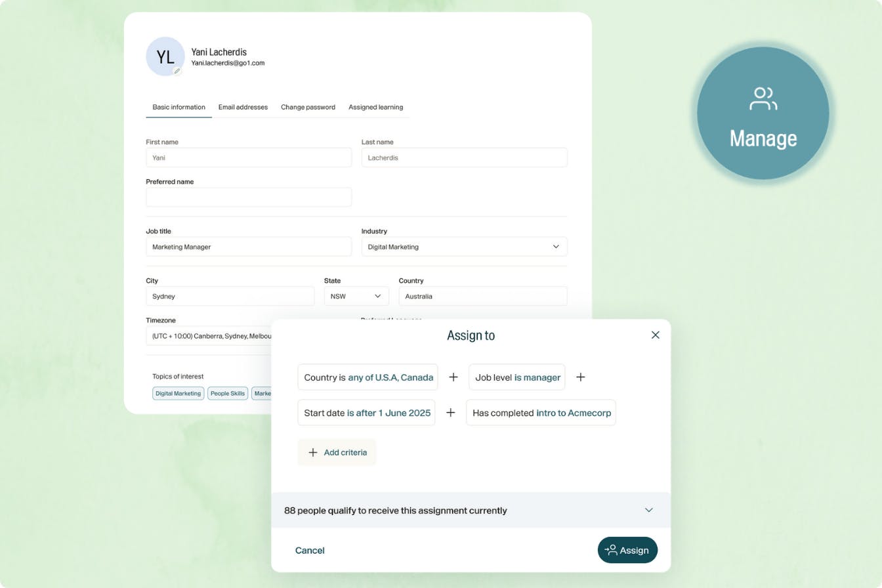Click plus icon after Job level chip
This screenshot has height=588, width=882.
click(580, 377)
